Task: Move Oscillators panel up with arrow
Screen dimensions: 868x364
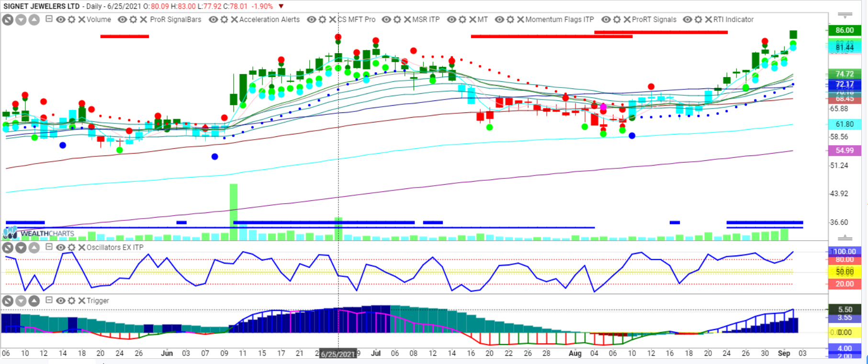Action: click(x=34, y=247)
